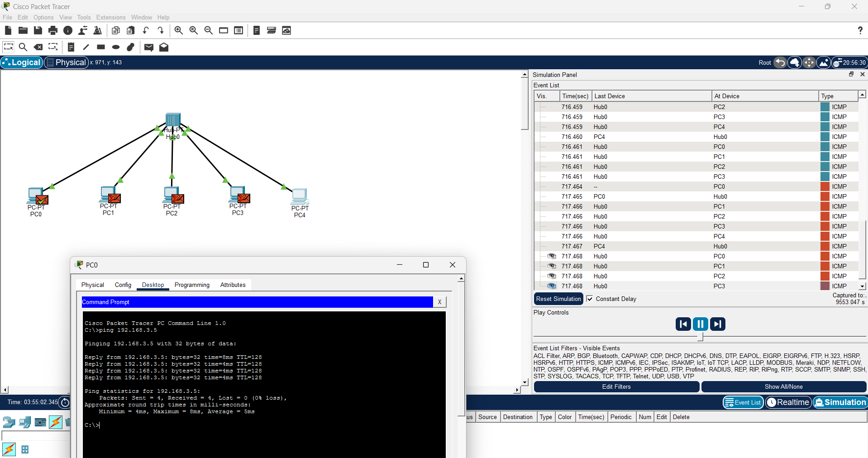Image resolution: width=868 pixels, height=458 pixels.
Task: Select the Connections lightning bolt category
Action: pos(56,422)
